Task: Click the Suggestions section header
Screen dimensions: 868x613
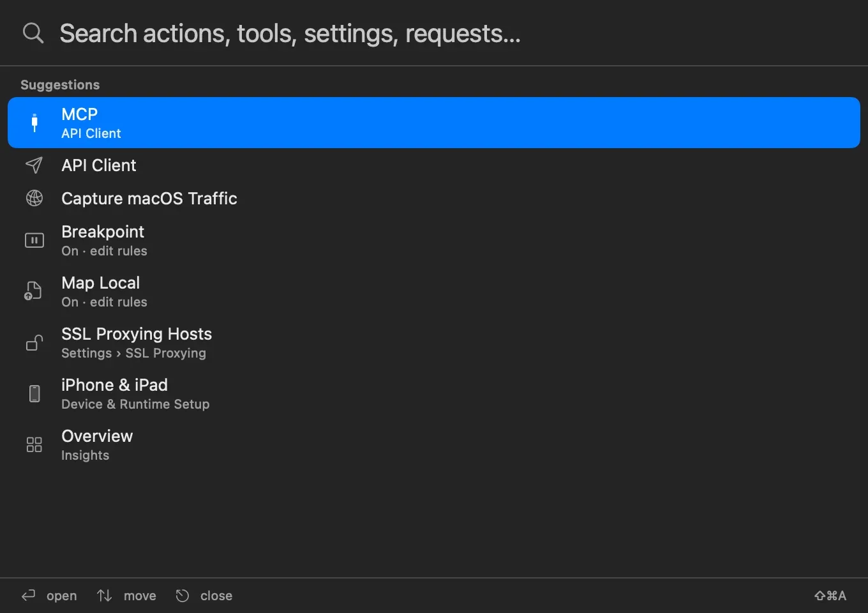Action: click(x=60, y=85)
